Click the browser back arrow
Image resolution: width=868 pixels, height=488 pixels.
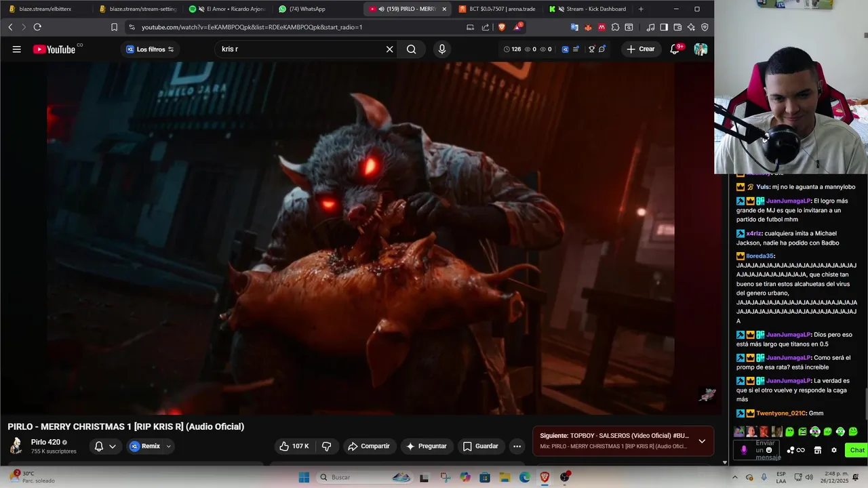10,27
